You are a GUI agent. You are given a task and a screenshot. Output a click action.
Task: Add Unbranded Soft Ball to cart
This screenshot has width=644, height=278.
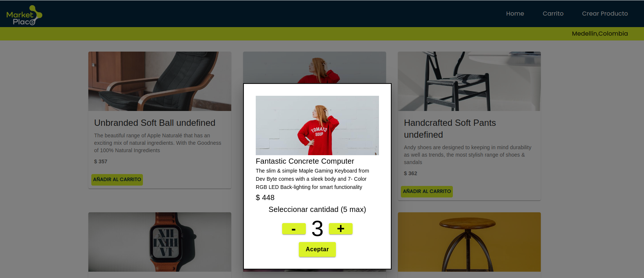click(x=117, y=180)
